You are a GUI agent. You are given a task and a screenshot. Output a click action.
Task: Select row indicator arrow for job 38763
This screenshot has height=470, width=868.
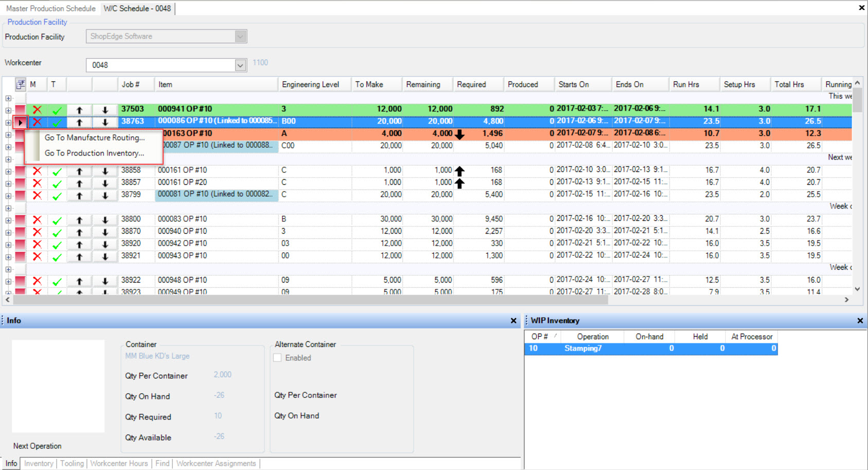pyautogui.click(x=20, y=122)
